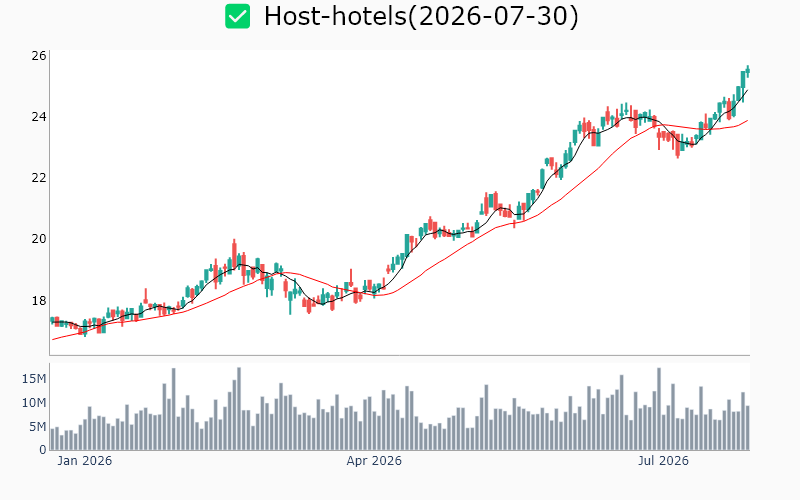
Task: Click the rightmost volume bar
Action: tap(748, 428)
